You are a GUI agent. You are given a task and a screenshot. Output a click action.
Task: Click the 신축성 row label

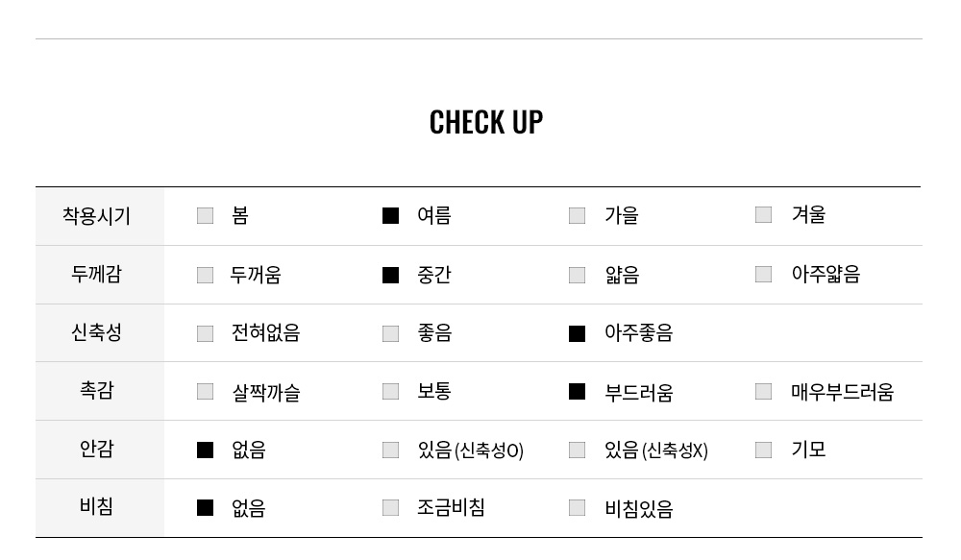[x=97, y=332]
